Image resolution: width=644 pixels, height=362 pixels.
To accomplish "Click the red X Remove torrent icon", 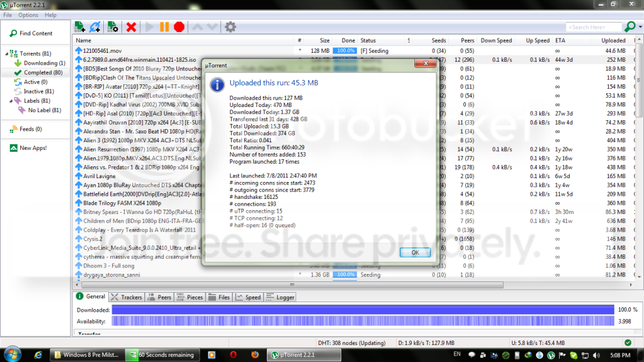I will click(131, 27).
